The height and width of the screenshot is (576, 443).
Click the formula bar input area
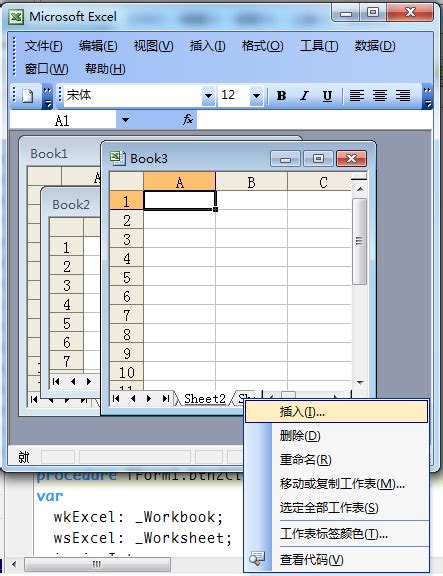(x=314, y=120)
